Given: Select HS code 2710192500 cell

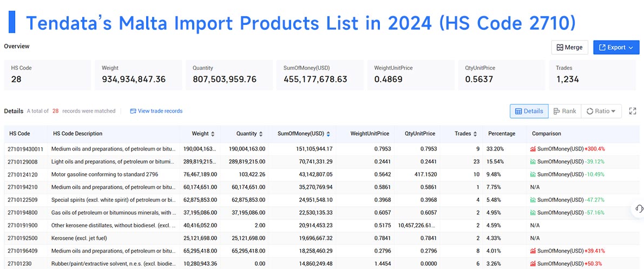Looking at the screenshot, I should pos(23,238).
